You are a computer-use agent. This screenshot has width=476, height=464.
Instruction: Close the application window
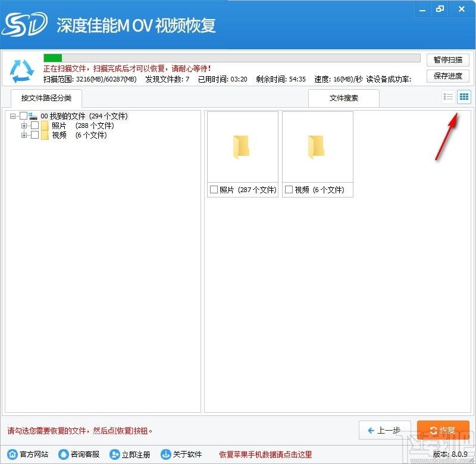click(462, 9)
